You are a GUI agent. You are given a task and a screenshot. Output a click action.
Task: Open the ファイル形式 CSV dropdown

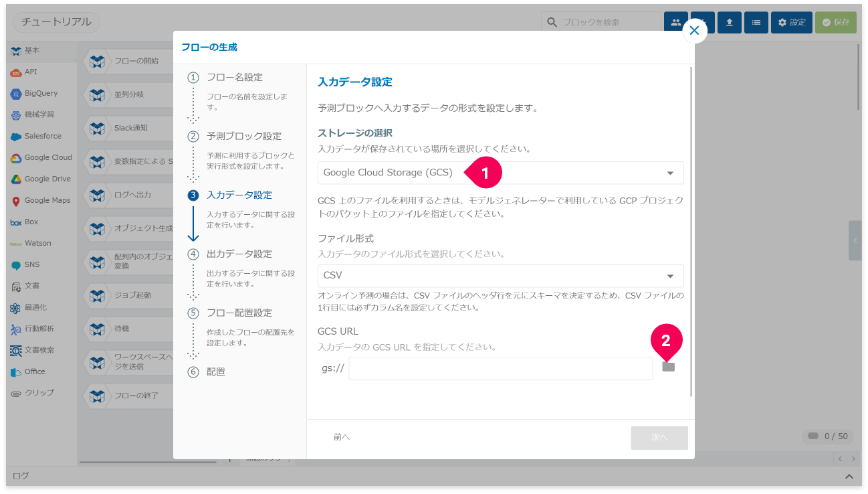pos(500,276)
